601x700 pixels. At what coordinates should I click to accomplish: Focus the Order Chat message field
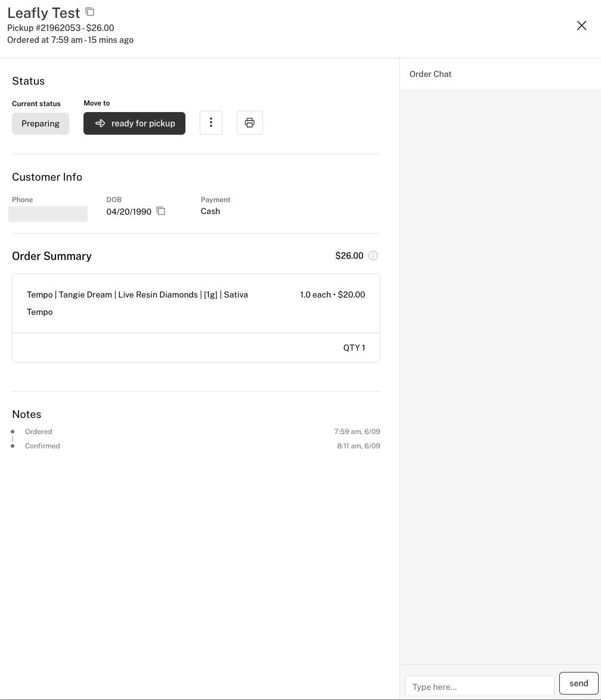point(479,686)
